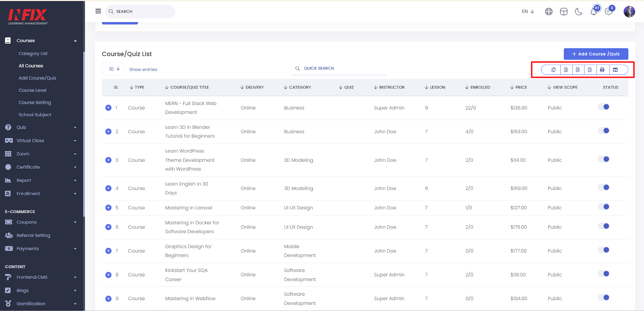Expand row details for Mastering in Webflow

[108, 299]
